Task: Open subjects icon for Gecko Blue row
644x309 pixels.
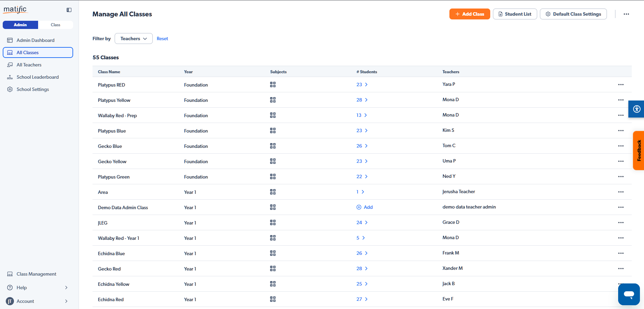Action: click(x=273, y=146)
